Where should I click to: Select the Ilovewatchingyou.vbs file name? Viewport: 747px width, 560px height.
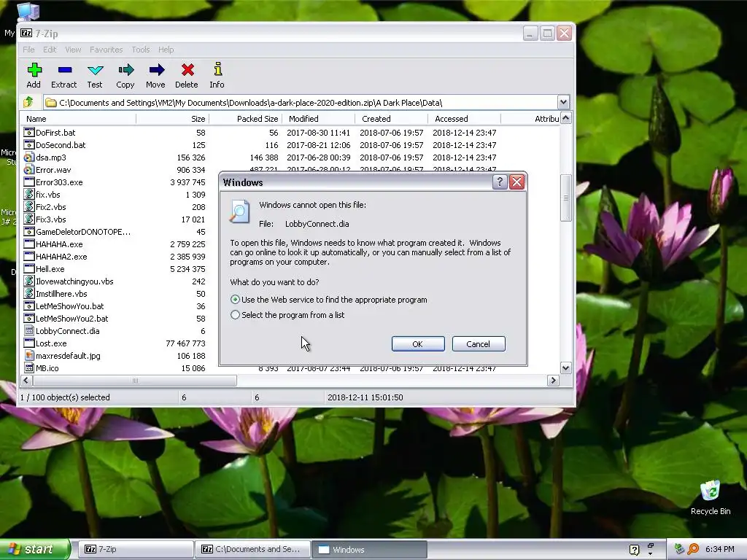74,281
